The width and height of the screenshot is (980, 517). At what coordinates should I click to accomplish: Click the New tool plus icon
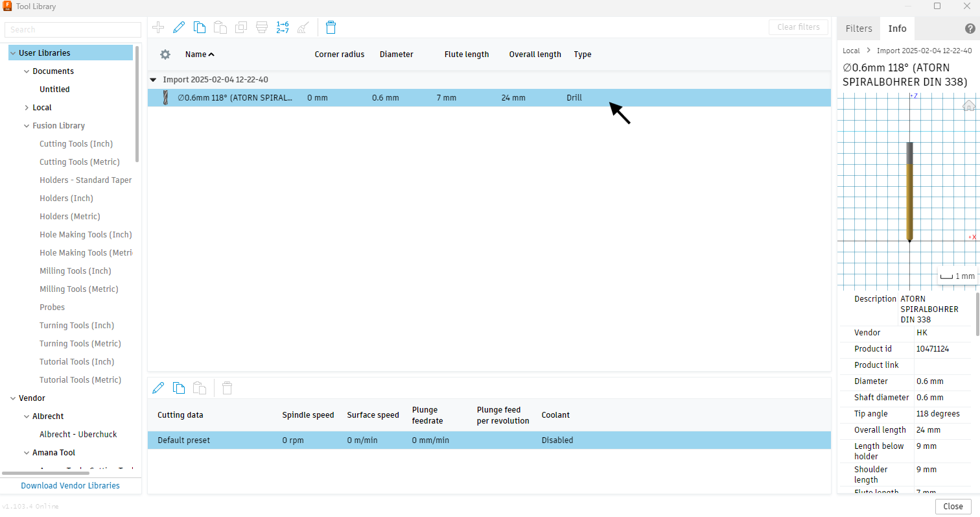tap(157, 27)
